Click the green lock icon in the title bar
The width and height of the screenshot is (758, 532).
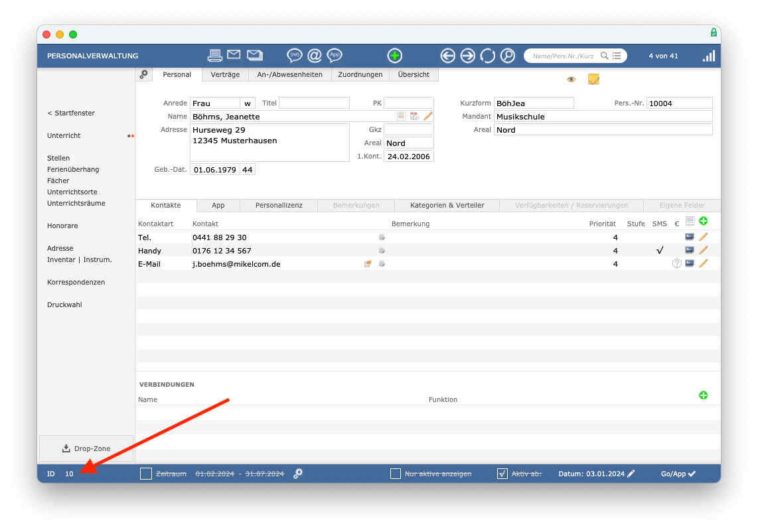click(x=714, y=33)
